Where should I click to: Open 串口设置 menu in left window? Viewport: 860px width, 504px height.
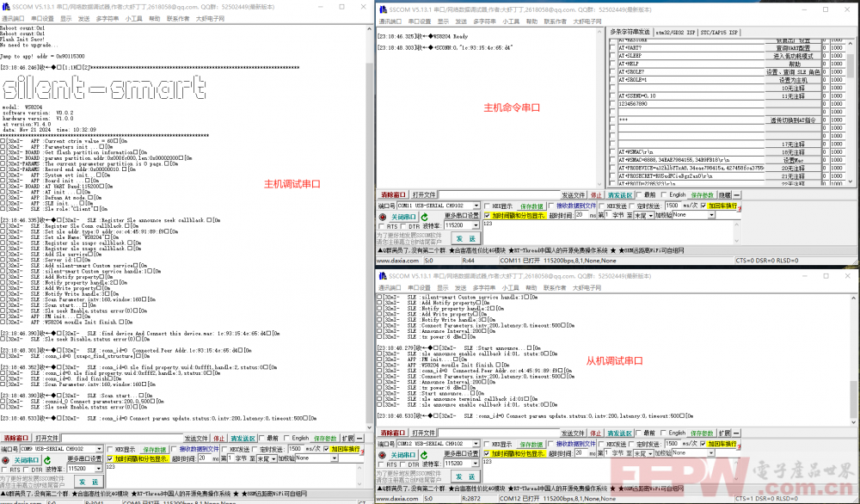coord(42,19)
